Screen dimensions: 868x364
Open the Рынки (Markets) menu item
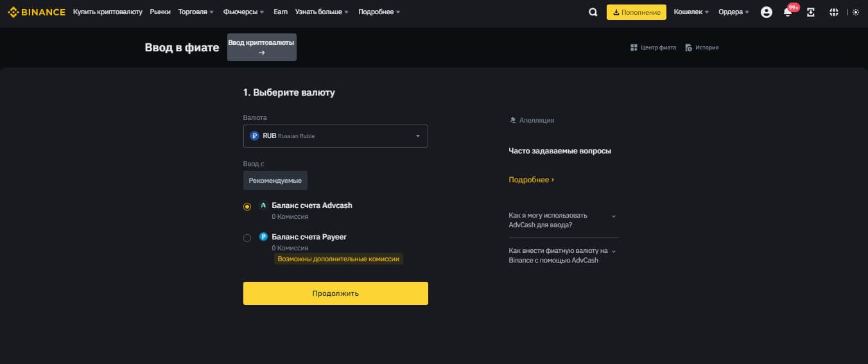click(160, 12)
